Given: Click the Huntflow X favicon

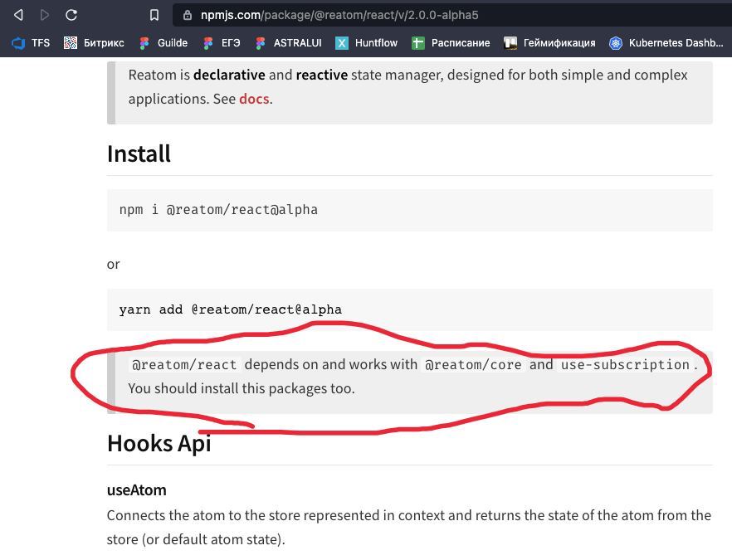Looking at the screenshot, I should (342, 43).
